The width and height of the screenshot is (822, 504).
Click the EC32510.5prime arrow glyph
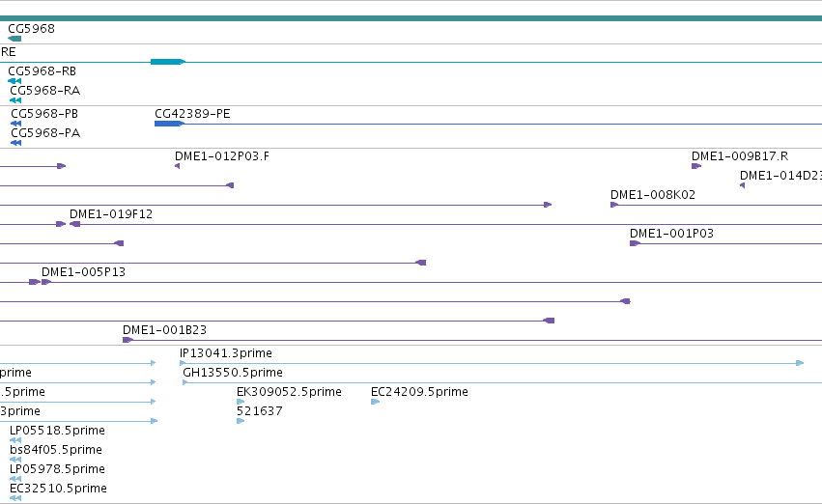(15, 498)
